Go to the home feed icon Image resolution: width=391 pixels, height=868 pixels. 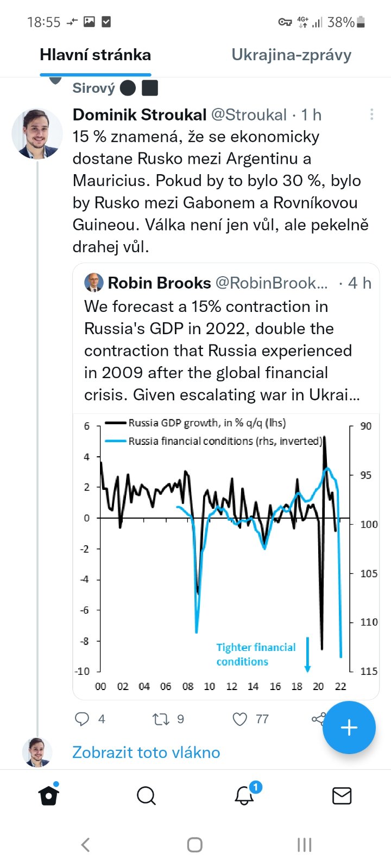point(48,796)
